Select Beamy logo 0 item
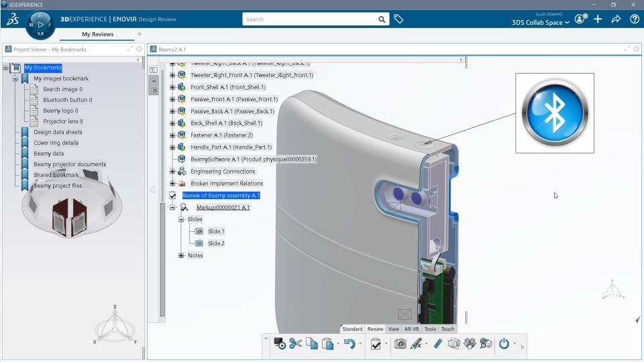 tap(60, 111)
